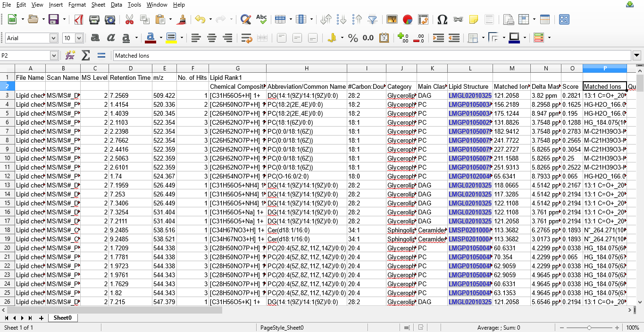
Task: Open the Tools menu
Action: (x=134, y=5)
